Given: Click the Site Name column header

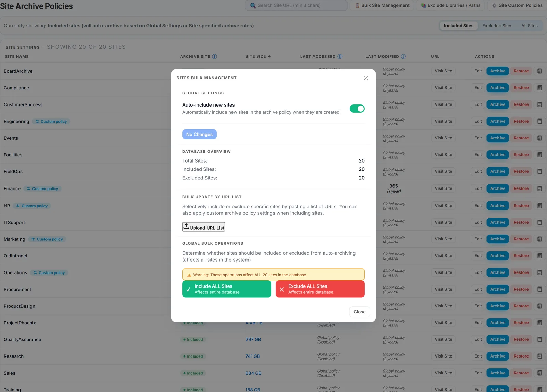Looking at the screenshot, I should [x=17, y=57].
